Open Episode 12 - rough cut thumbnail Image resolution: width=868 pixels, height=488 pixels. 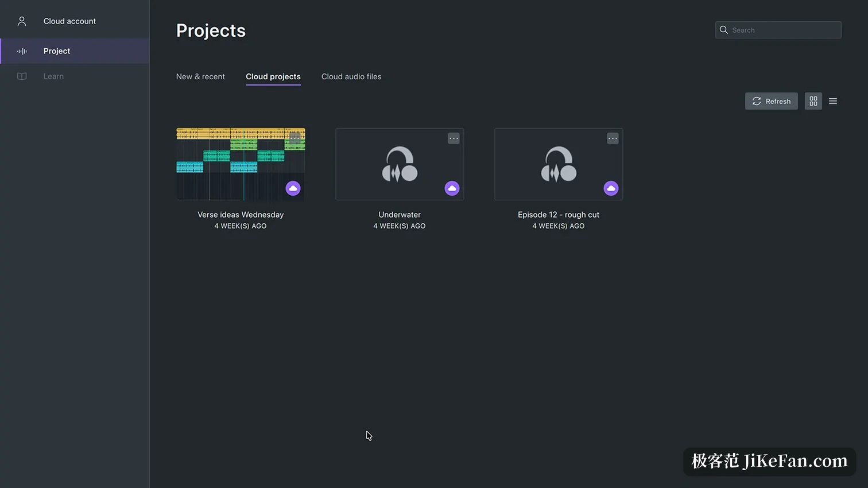click(559, 164)
